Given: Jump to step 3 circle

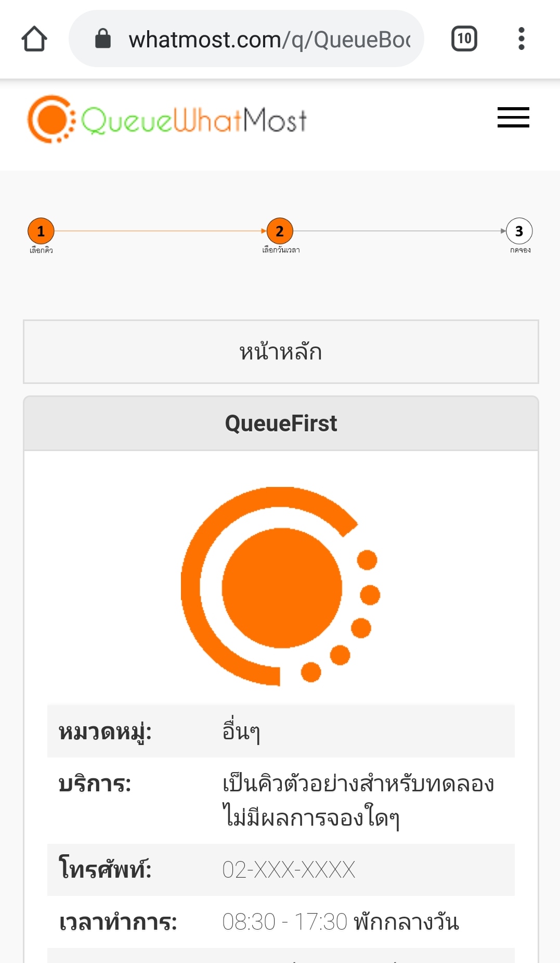Looking at the screenshot, I should pos(519,231).
